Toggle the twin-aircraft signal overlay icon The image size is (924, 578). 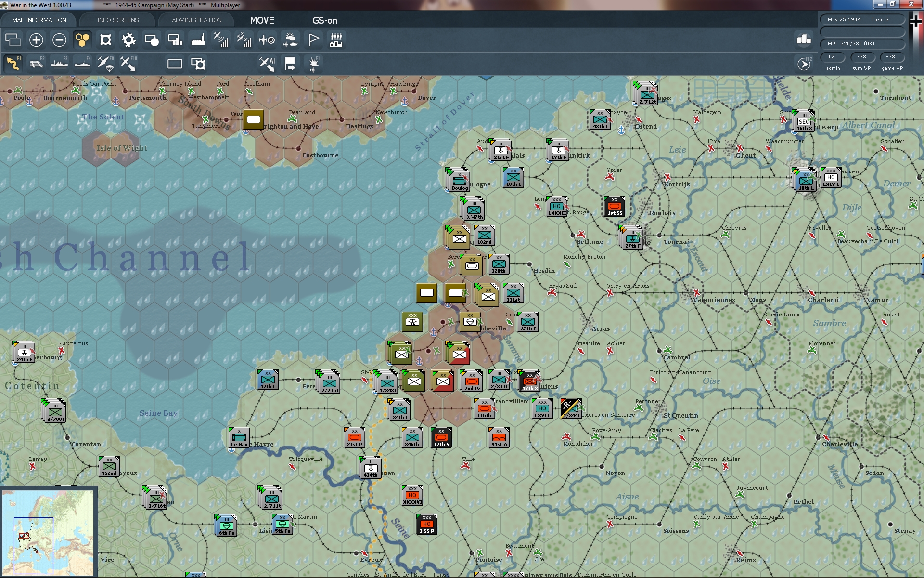tap(244, 40)
